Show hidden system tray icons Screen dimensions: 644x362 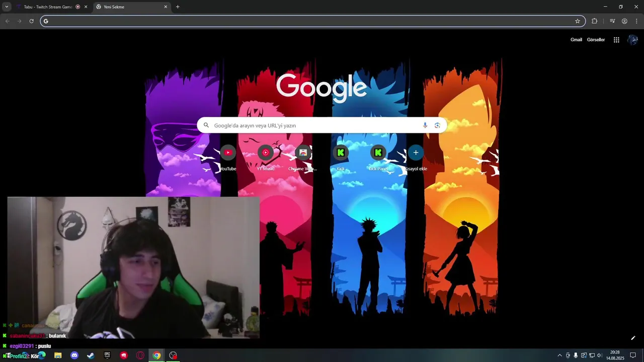point(559,355)
